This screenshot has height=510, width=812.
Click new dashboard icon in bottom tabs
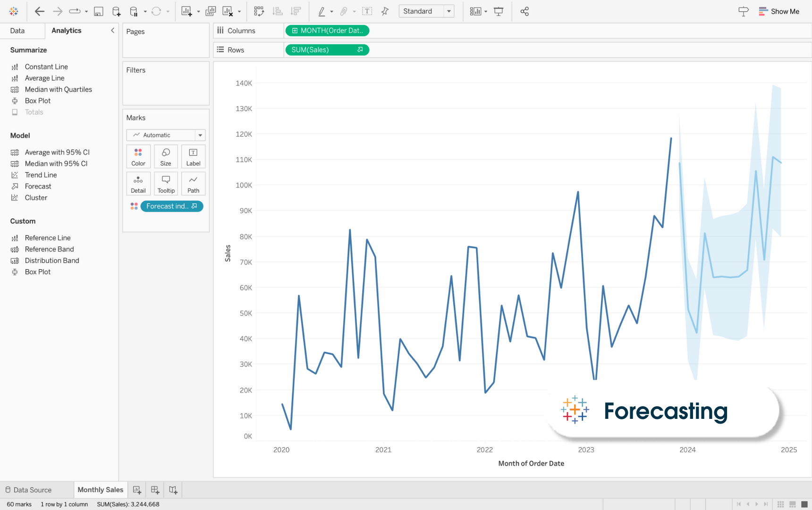(155, 490)
